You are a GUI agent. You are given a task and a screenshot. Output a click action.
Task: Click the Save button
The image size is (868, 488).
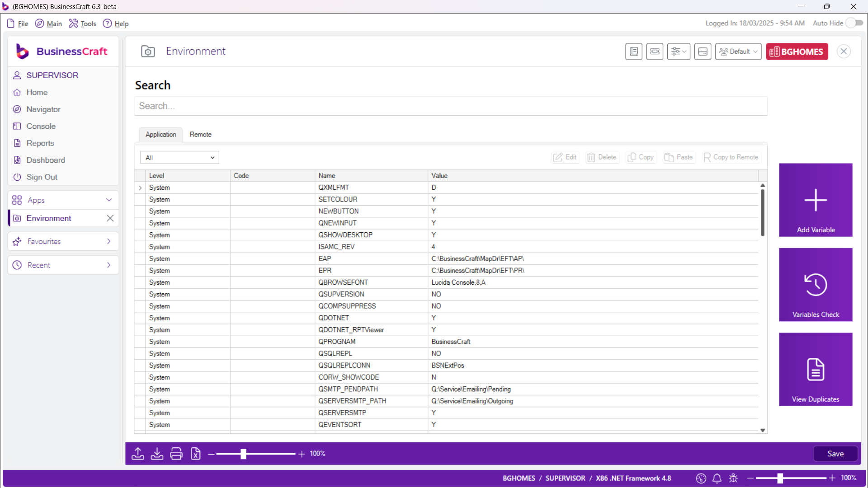pos(835,454)
